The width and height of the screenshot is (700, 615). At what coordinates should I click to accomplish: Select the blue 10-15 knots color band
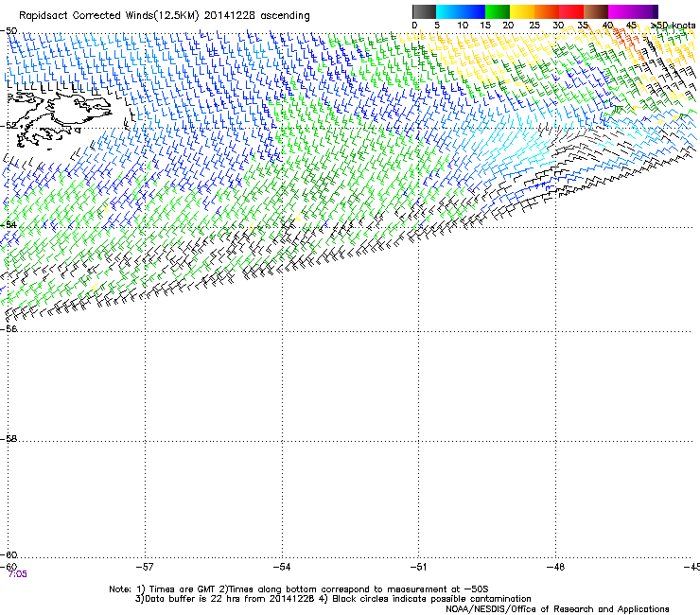pyautogui.click(x=473, y=11)
